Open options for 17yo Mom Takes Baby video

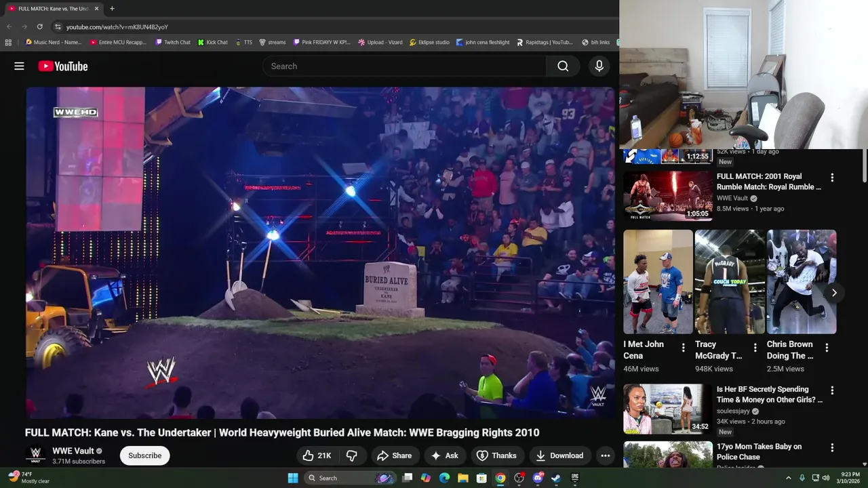832,448
